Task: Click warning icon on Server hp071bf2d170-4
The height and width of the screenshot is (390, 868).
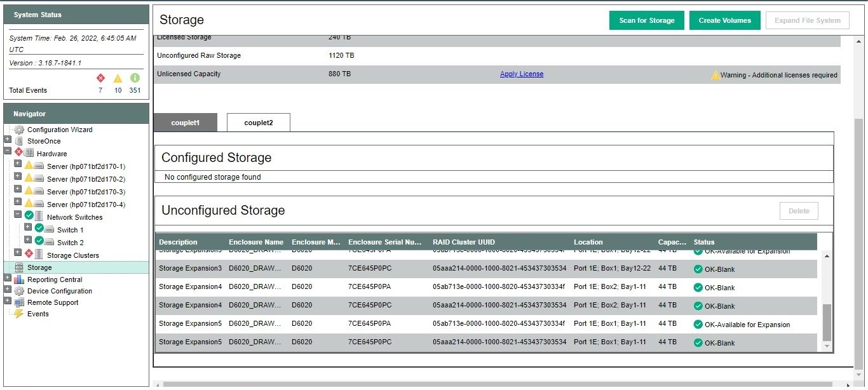Action: point(29,203)
